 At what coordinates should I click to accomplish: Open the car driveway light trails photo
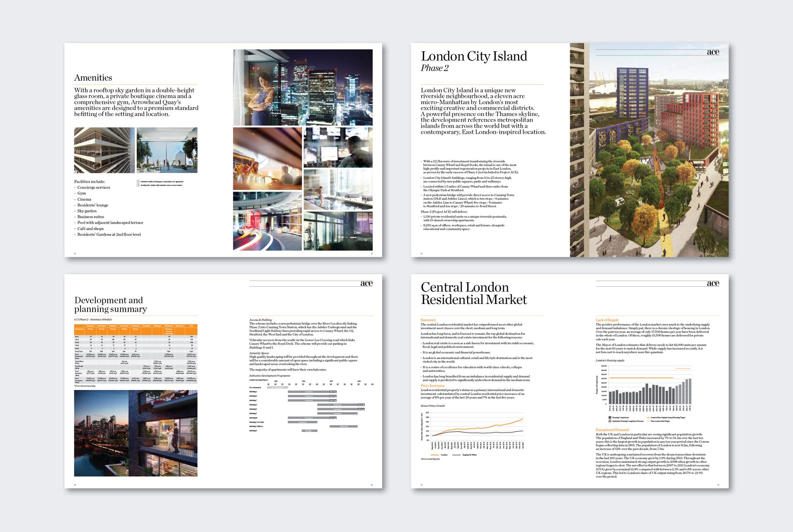pos(267,221)
